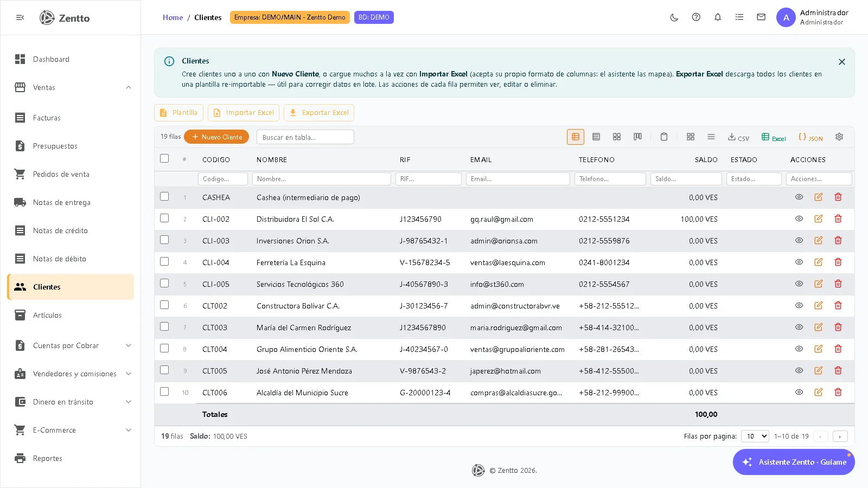This screenshot has height=488, width=868.
Task: Expand E-Commerce menu
Action: pos(129,430)
